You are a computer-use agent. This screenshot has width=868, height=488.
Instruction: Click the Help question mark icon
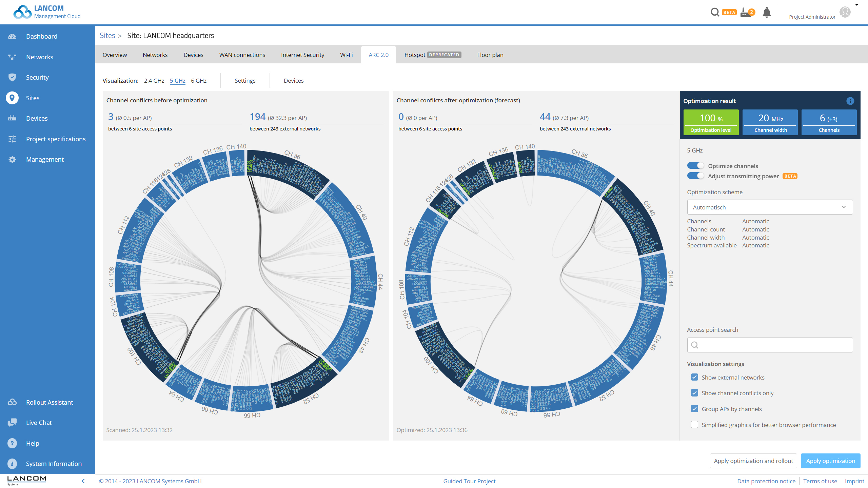pos(12,443)
